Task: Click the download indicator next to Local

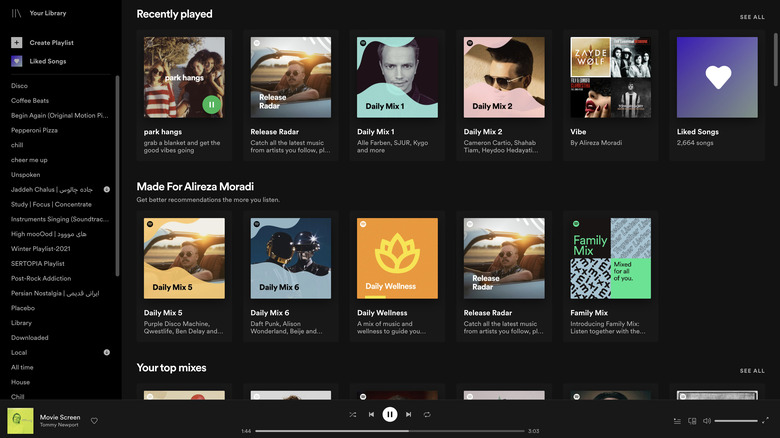Action: tap(106, 352)
